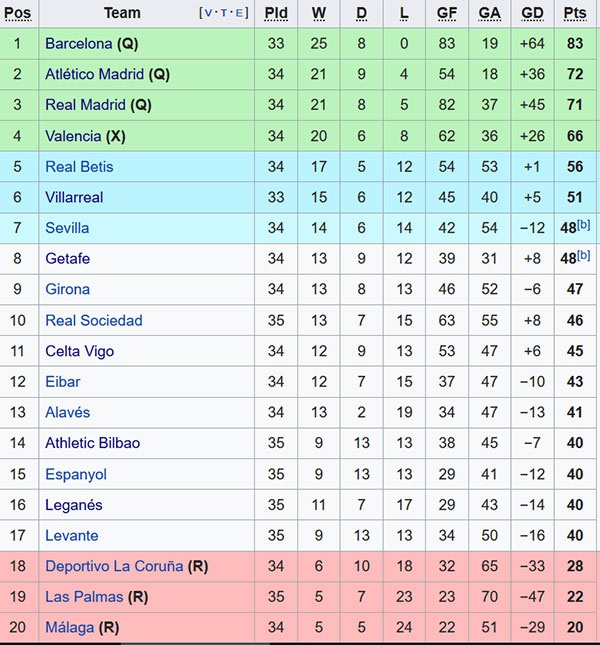600x645 pixels.
Task: Click the Pts column header
Action: 575,13
